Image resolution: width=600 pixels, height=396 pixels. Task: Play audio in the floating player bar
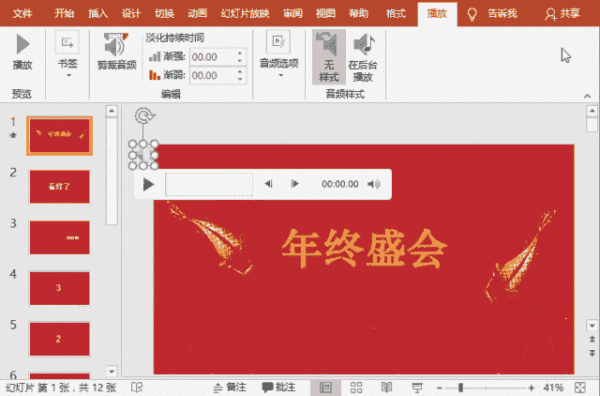(x=148, y=184)
